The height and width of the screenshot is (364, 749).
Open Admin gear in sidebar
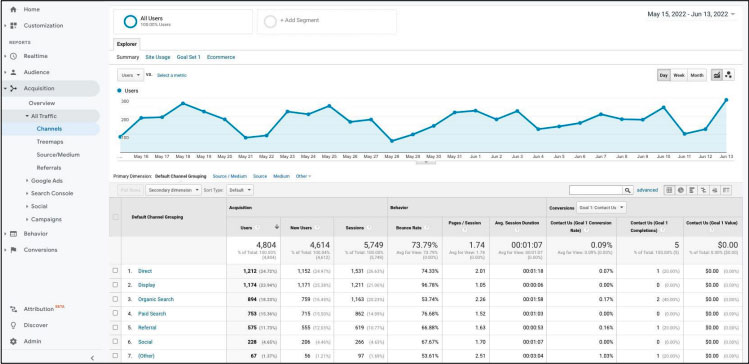point(13,342)
